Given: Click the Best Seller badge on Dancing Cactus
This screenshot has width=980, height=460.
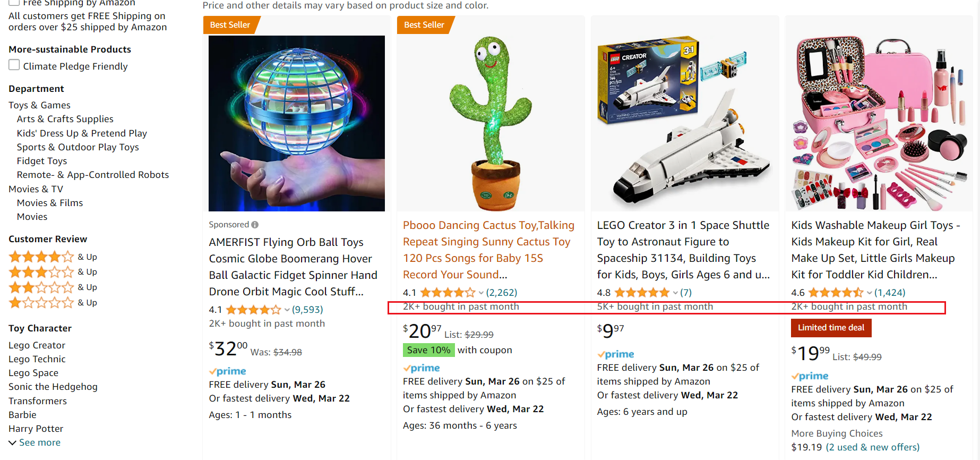Looking at the screenshot, I should point(424,25).
